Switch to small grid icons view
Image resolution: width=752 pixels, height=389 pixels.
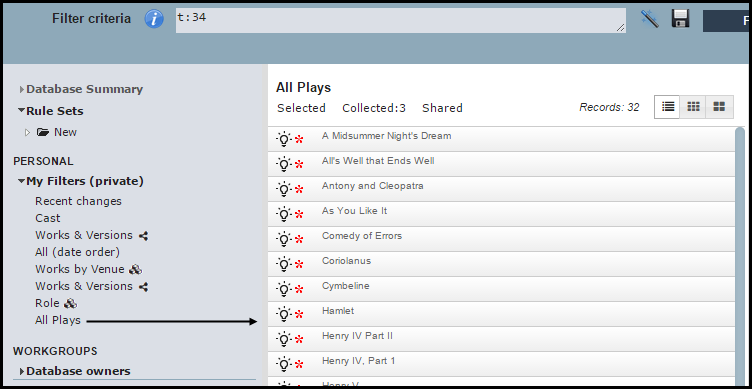click(x=693, y=106)
